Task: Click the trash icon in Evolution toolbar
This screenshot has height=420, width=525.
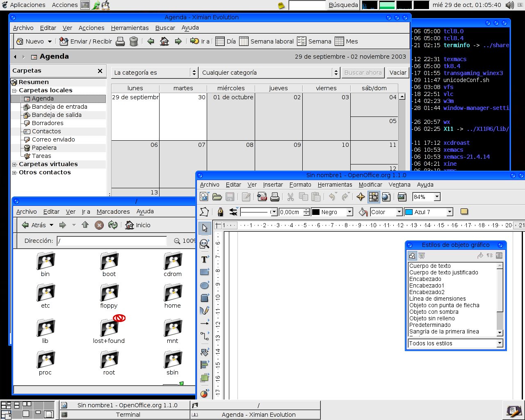Action: (x=133, y=41)
